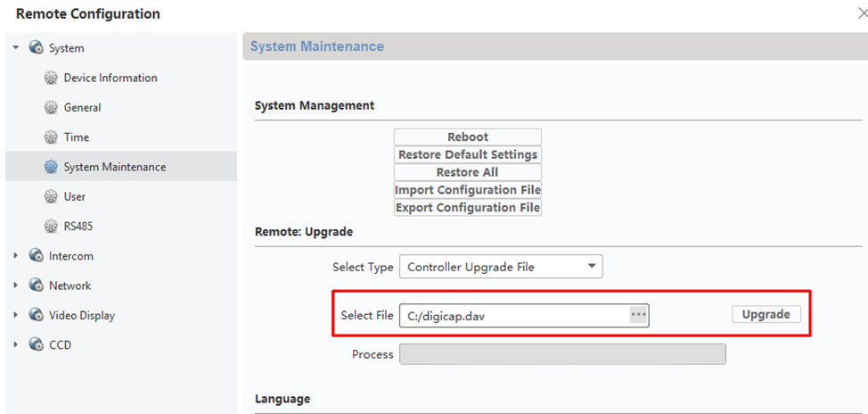The height and width of the screenshot is (414, 868).
Task: Expand the Video Display tree node
Action: click(16, 315)
